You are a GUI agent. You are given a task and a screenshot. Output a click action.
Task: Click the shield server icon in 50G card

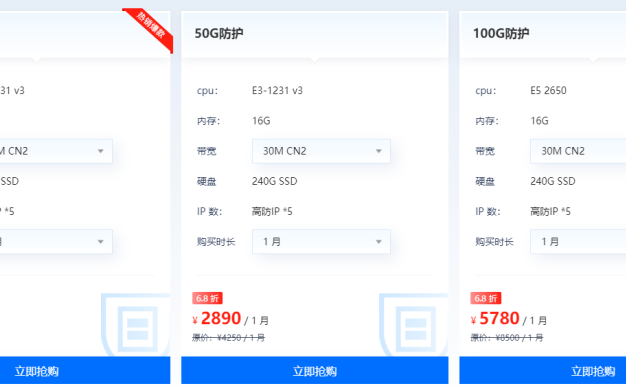414,325
